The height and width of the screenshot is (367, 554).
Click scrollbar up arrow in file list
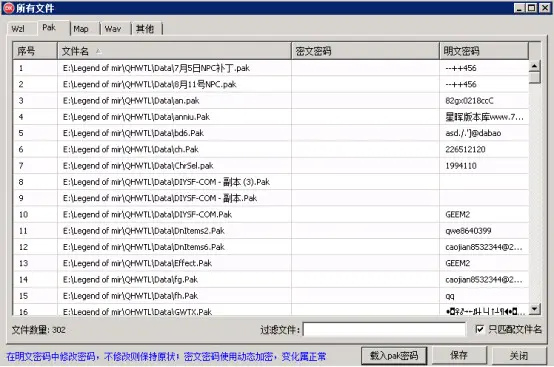point(535,66)
